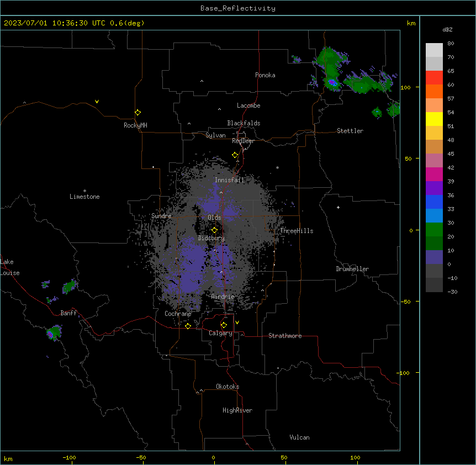Click the Cochrane city label
The image size is (476, 465).
(x=178, y=314)
